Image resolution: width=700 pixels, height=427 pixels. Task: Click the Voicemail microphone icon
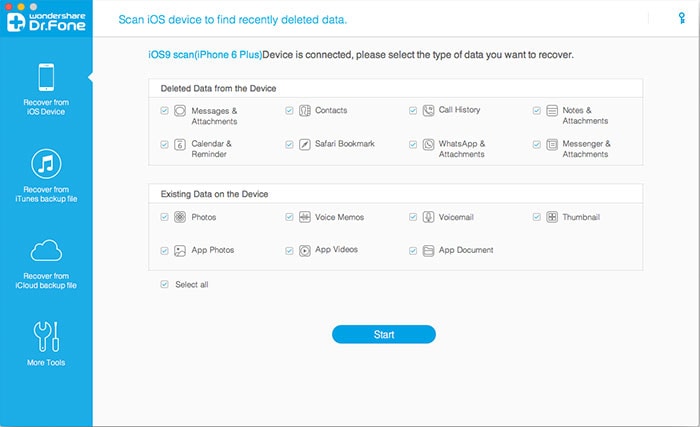[428, 217]
